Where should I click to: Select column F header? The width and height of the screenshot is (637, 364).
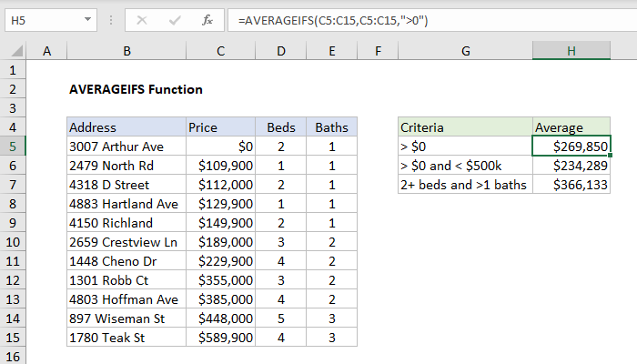378,51
